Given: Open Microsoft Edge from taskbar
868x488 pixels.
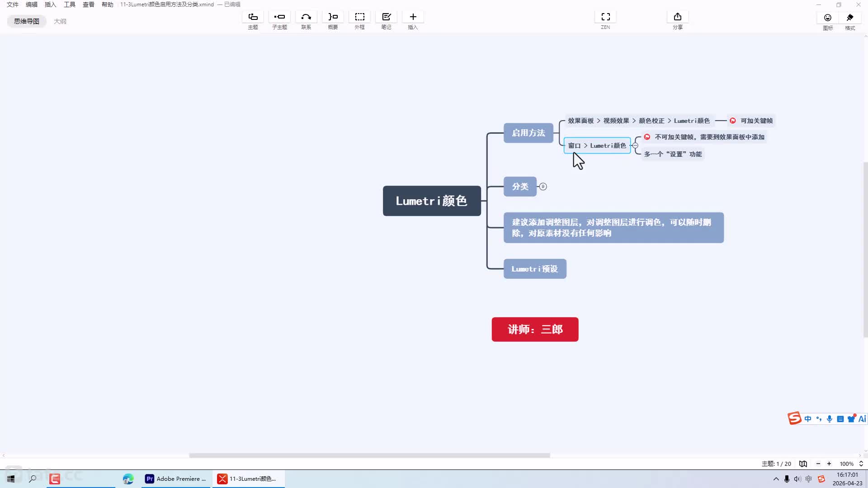Looking at the screenshot, I should tap(128, 479).
